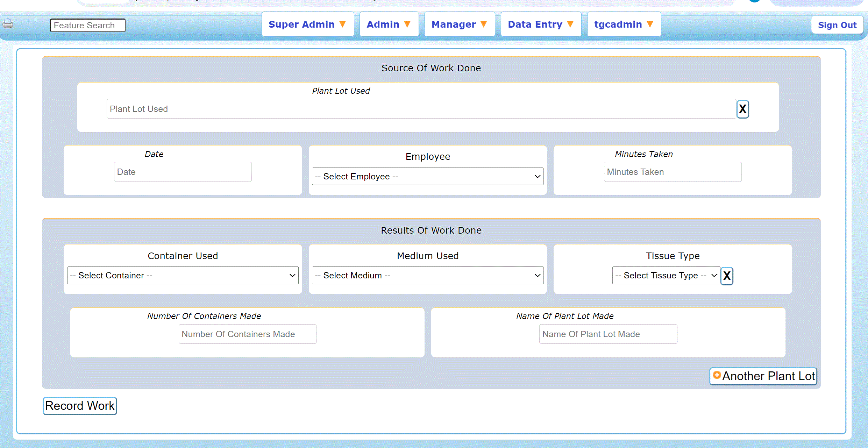Click the Number Of Containers Made field
The height and width of the screenshot is (448, 868).
(247, 334)
